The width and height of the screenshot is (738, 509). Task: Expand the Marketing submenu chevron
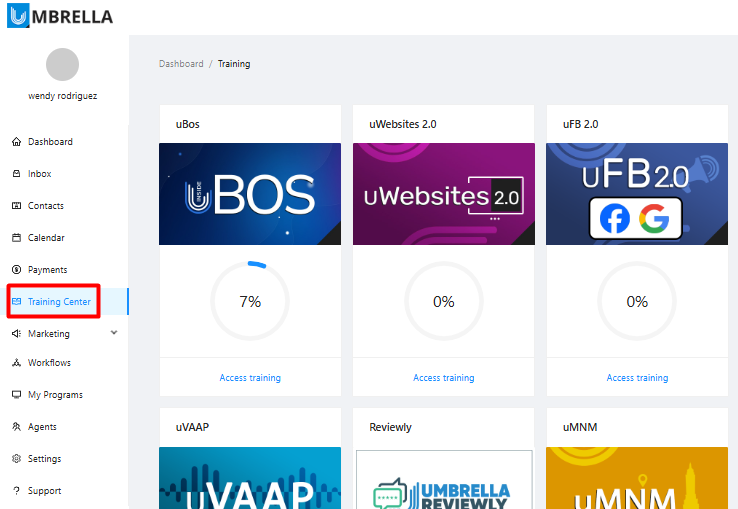pos(114,333)
